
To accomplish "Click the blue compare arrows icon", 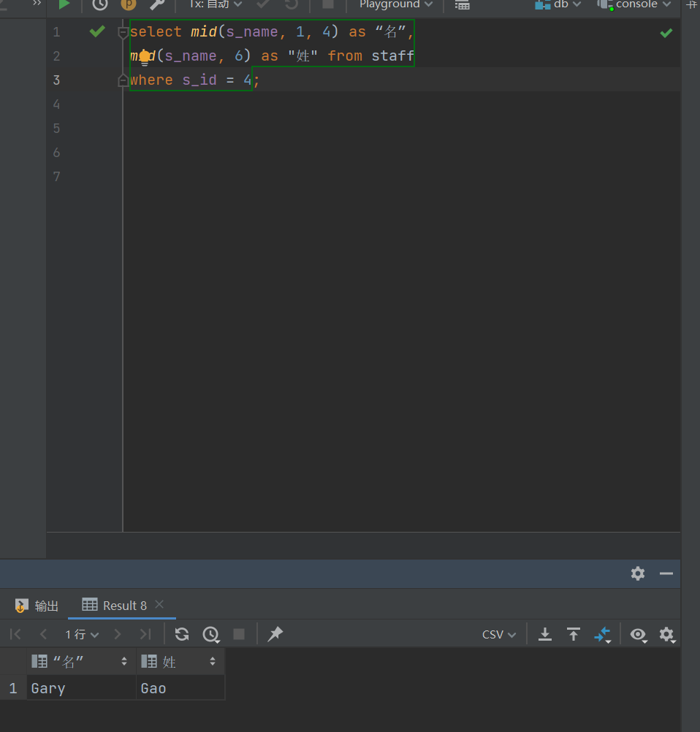I will click(x=602, y=634).
